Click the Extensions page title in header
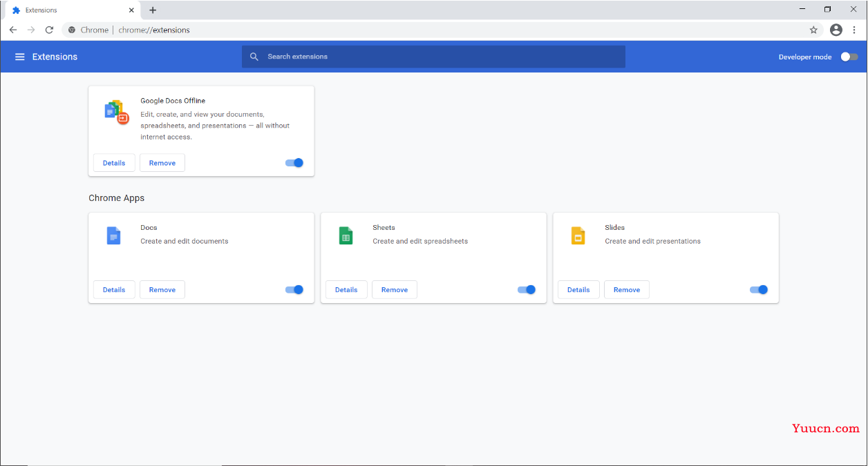The width and height of the screenshot is (868, 466). click(x=55, y=57)
